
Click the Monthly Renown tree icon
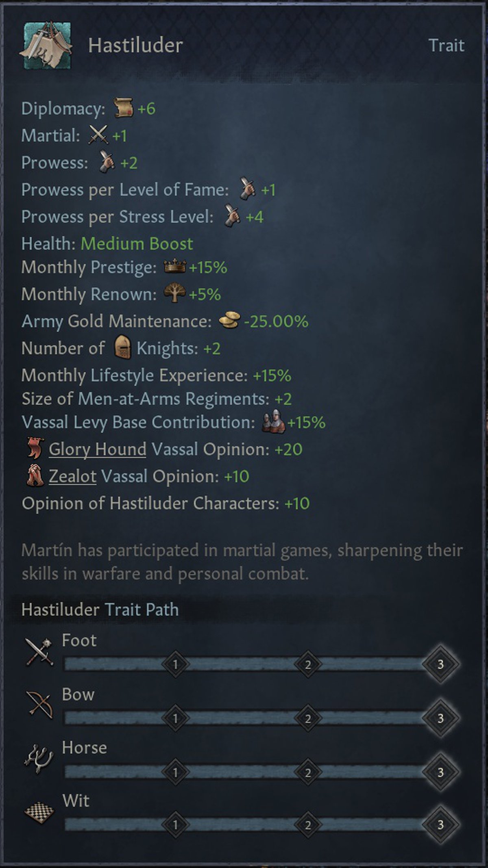pyautogui.click(x=174, y=293)
